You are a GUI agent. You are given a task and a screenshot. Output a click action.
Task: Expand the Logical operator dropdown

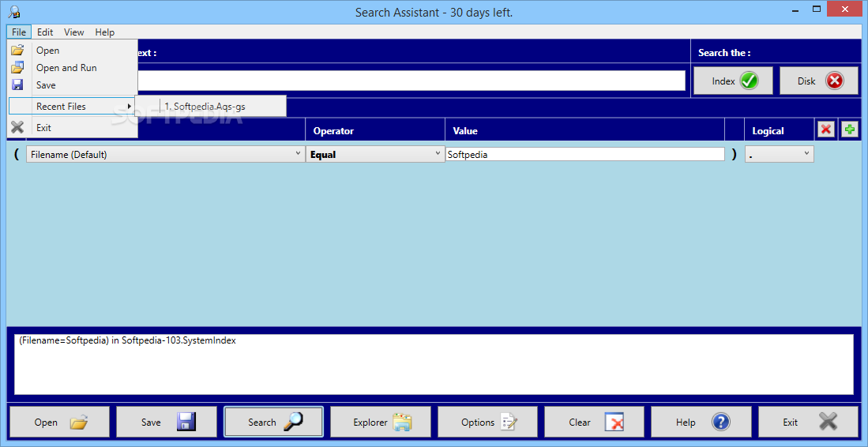780,154
